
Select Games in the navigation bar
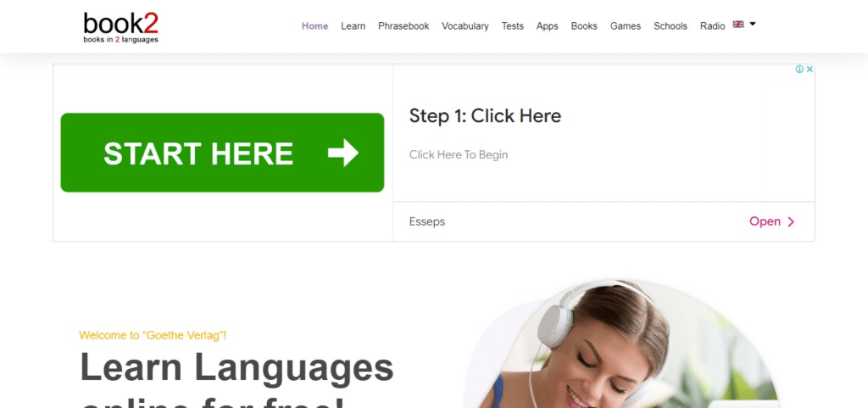pyautogui.click(x=626, y=26)
